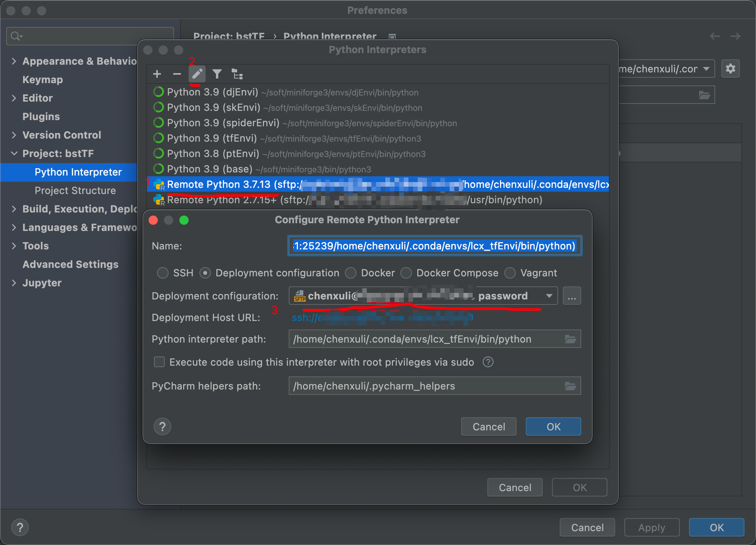The width and height of the screenshot is (756, 545).
Task: Select Remote Python 3.7.13 interpreter
Action: [x=378, y=184]
